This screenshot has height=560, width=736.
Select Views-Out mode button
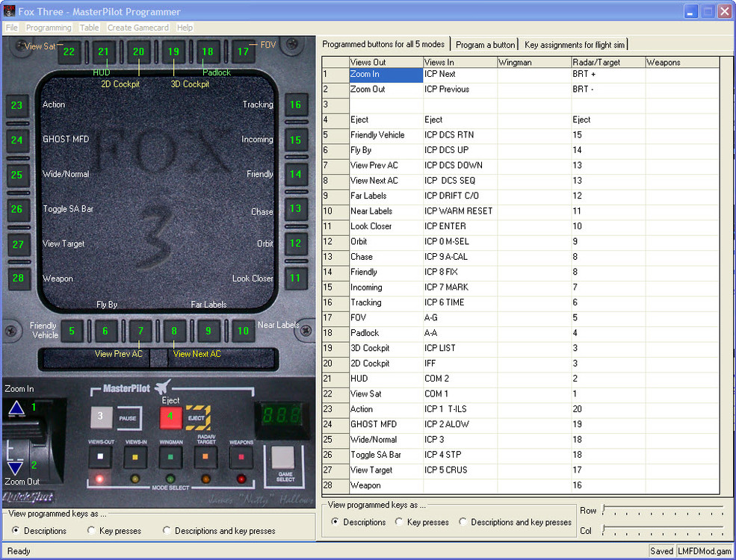(100, 456)
